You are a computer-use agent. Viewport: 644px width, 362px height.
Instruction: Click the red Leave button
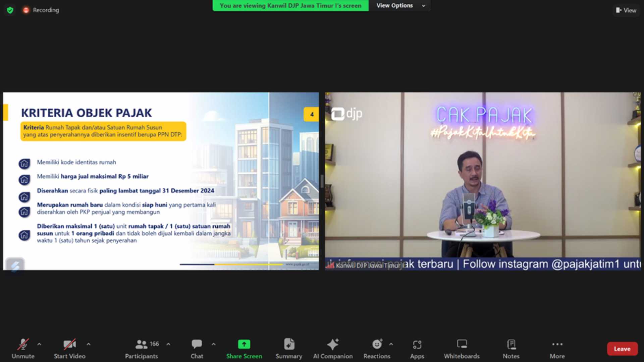(x=622, y=349)
